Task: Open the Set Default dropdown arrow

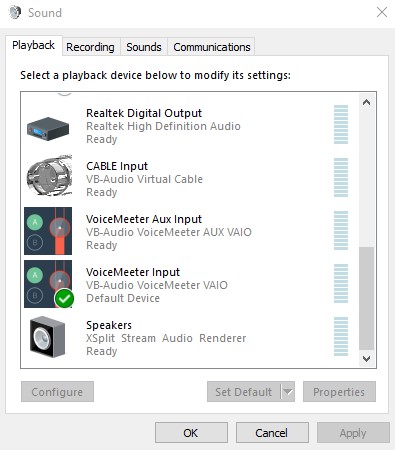Action: coord(288,392)
